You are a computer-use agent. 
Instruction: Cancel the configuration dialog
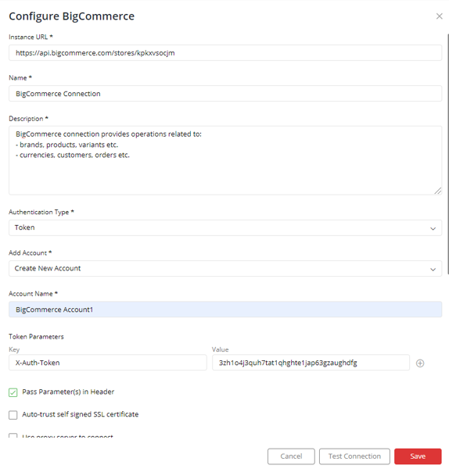[291, 456]
